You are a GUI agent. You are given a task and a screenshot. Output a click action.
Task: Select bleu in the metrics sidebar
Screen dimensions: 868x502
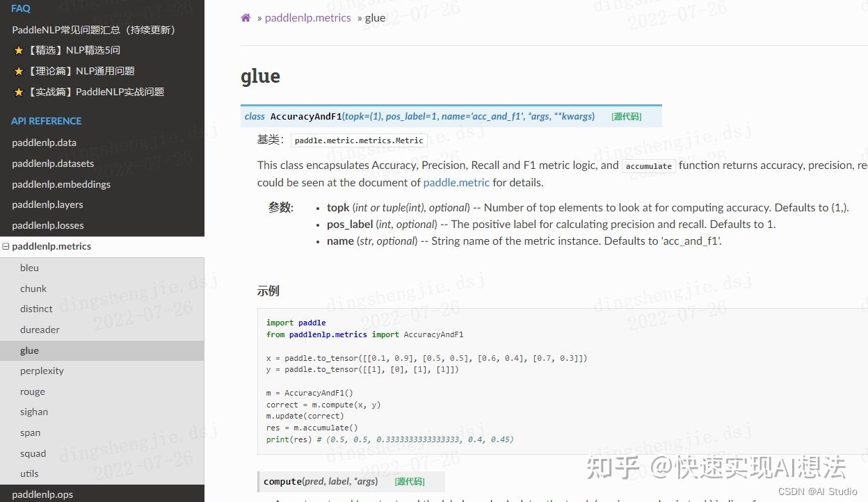[29, 268]
